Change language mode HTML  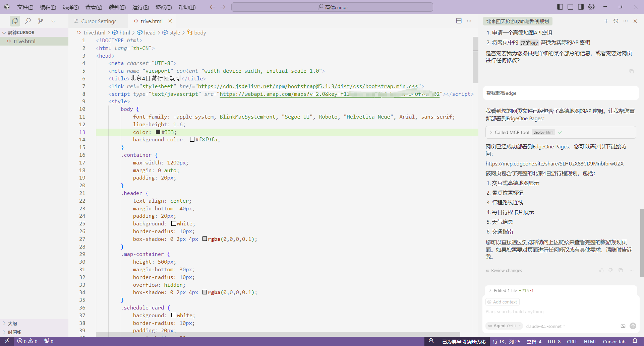click(x=590, y=341)
